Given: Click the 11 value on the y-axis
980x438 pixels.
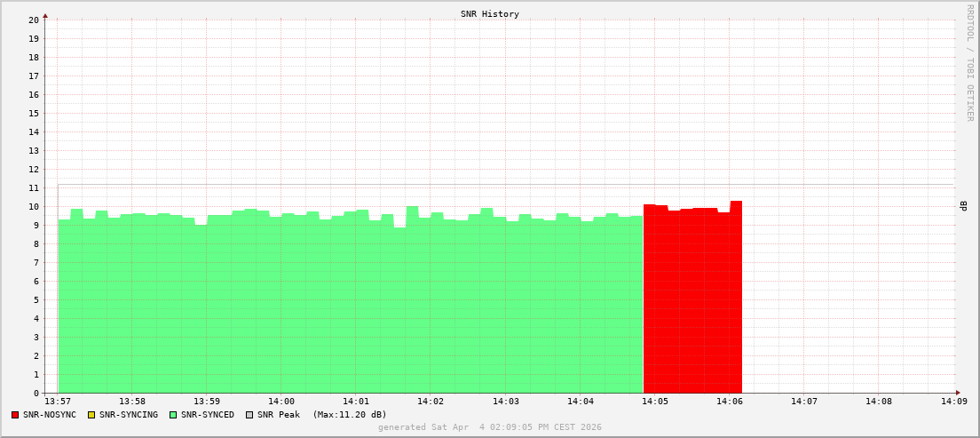Looking at the screenshot, I should (x=33, y=187).
